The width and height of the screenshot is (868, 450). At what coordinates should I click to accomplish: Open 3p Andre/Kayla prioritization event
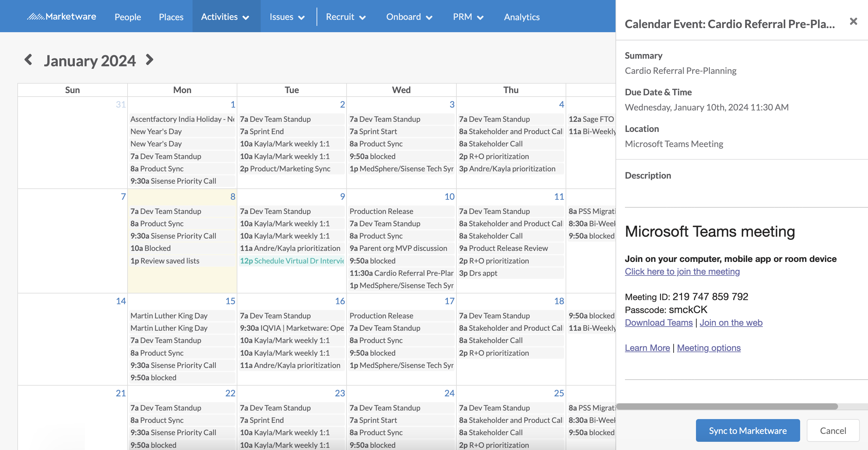[x=510, y=169]
